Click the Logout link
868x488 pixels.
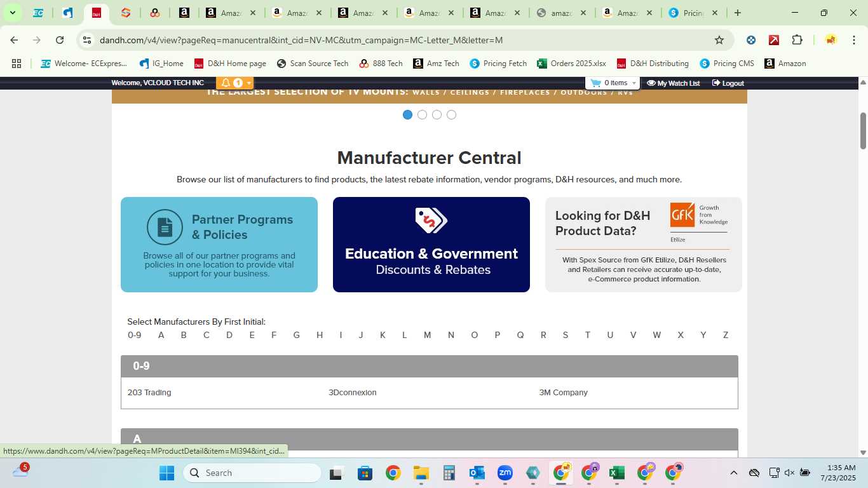pyautogui.click(x=728, y=83)
